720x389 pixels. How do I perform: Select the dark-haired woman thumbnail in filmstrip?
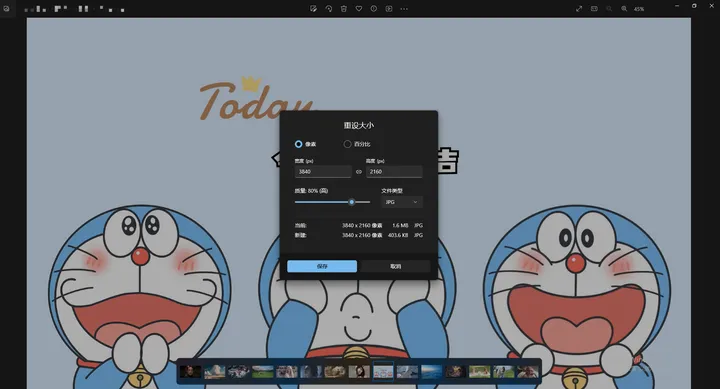pyautogui.click(x=359, y=372)
